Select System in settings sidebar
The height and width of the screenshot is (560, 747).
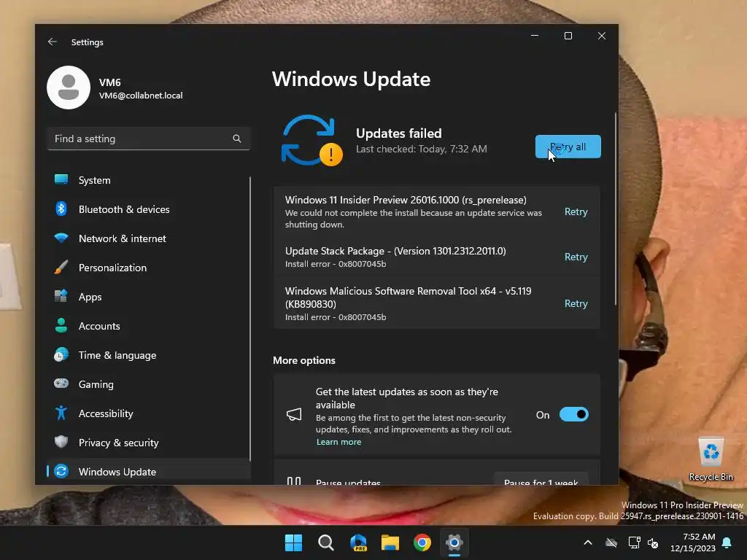(x=149, y=180)
